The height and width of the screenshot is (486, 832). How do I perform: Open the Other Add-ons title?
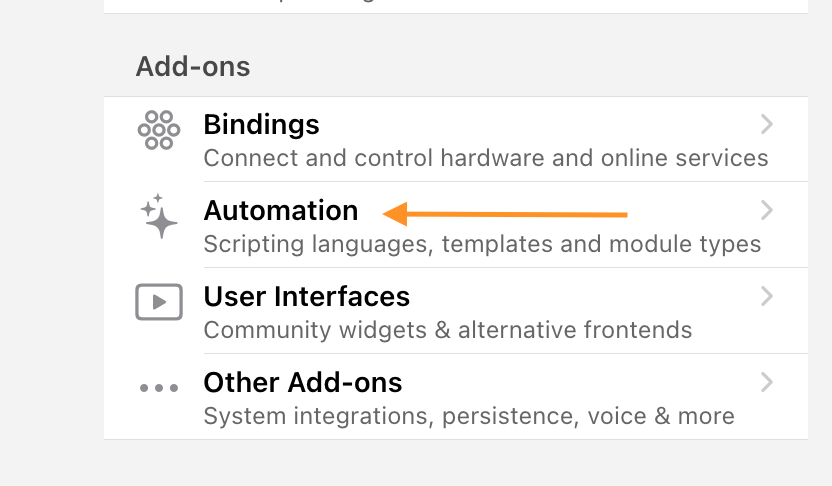coord(302,382)
